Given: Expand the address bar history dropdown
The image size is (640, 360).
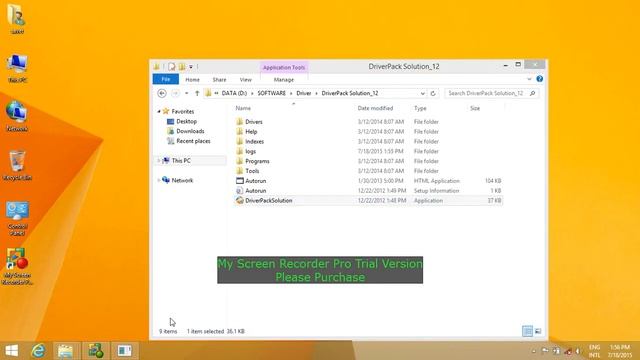Looking at the screenshot, I should click(x=422, y=93).
